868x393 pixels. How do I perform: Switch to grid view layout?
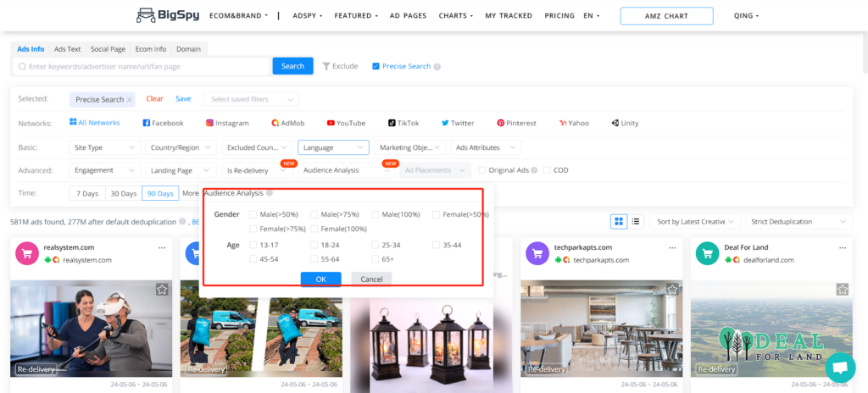click(x=618, y=221)
